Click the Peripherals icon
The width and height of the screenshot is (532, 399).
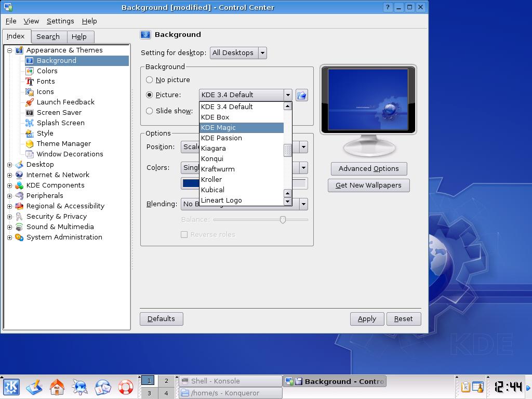tap(19, 196)
